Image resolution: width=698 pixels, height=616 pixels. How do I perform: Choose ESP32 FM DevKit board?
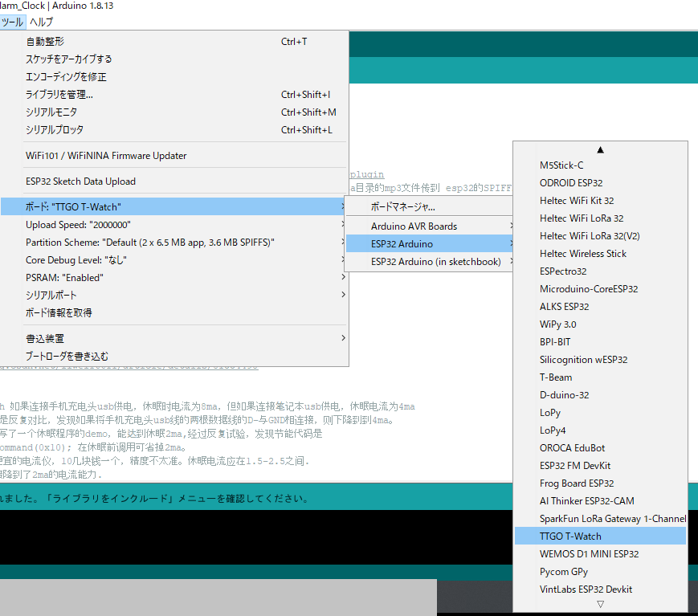600,466
